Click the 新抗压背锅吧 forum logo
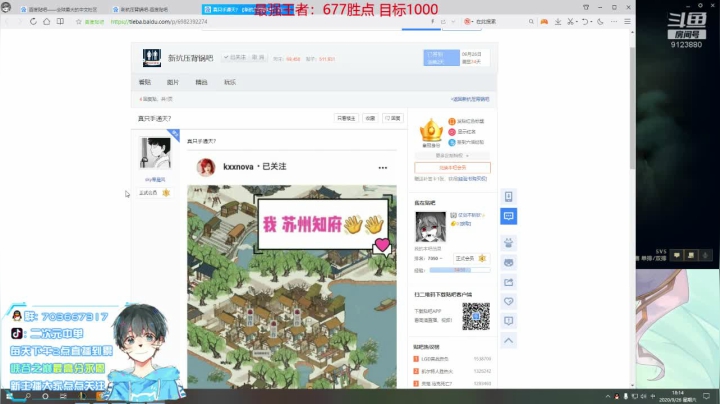This screenshot has width=720, height=404. (x=152, y=58)
